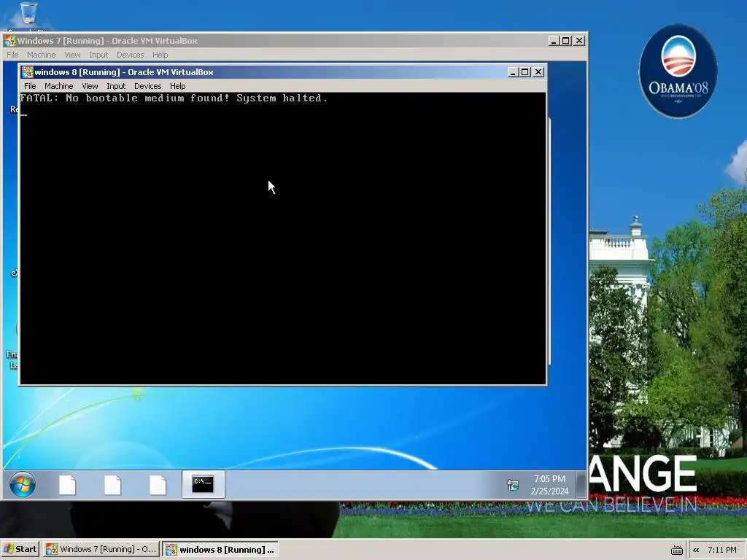Open Devices menu in Windows 7 VirtualBox window
This screenshot has height=560, width=747.
[x=130, y=55]
